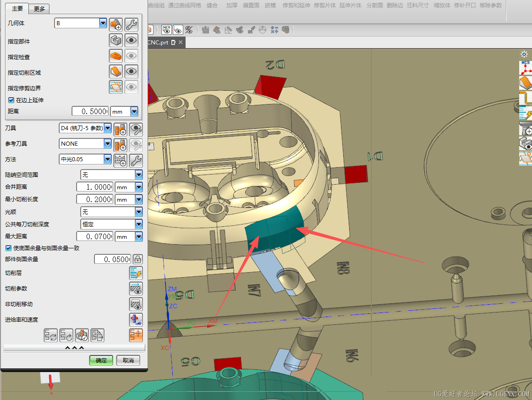The height and width of the screenshot is (400, 532).
Task: Click the gear icon at top right of viewport
Action: pyautogui.click(x=524, y=54)
